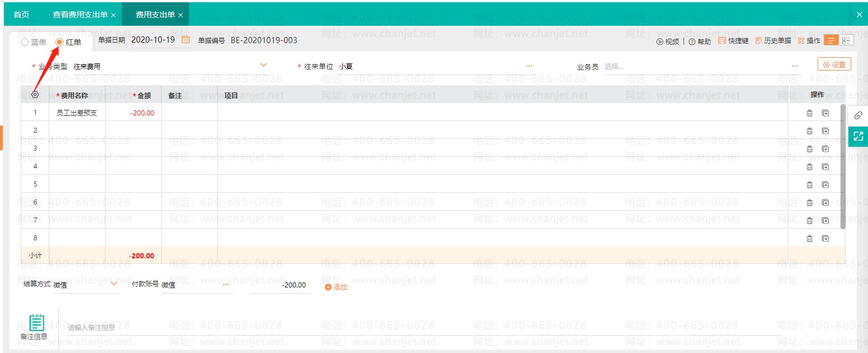The image size is (868, 353).
Task: Select the 红单 radio button
Action: 58,41
